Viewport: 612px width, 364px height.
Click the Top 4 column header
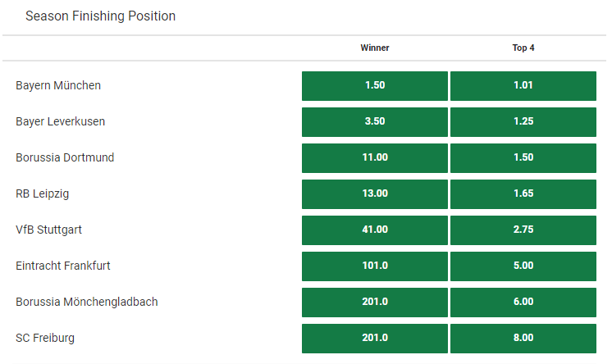[x=523, y=48]
